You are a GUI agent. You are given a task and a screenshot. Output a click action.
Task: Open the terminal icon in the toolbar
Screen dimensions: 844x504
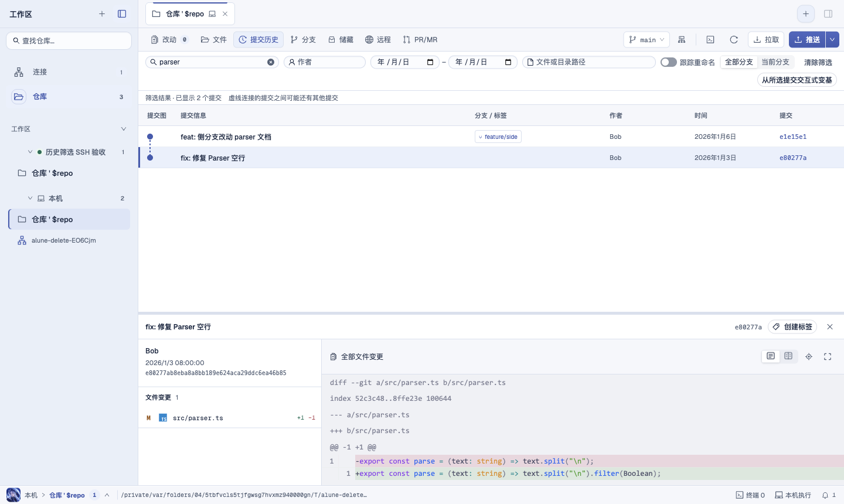pyautogui.click(x=710, y=40)
